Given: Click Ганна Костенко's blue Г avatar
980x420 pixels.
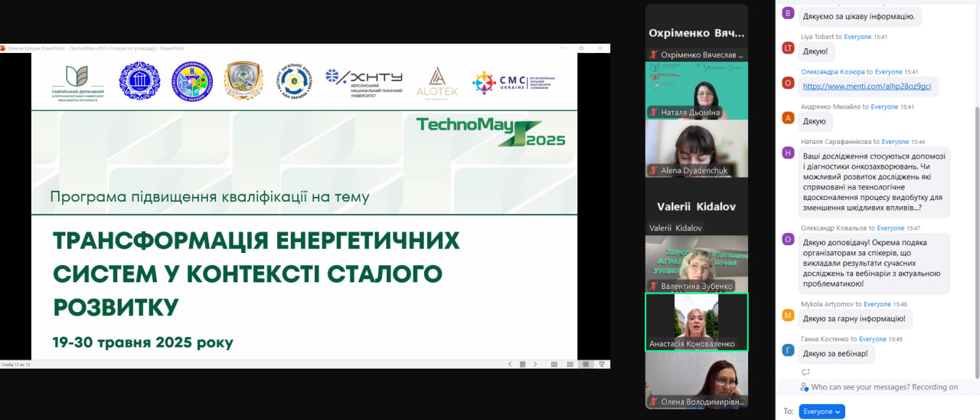Looking at the screenshot, I should 789,350.
